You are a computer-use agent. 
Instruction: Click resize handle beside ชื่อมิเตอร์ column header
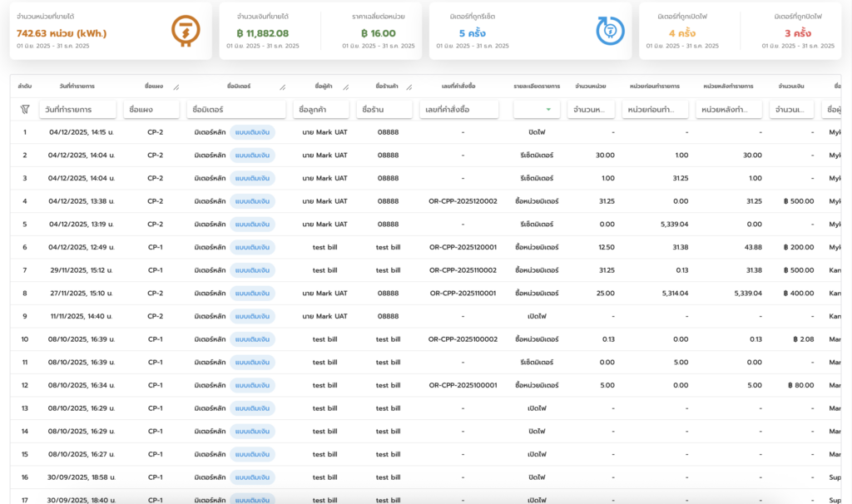pyautogui.click(x=282, y=86)
